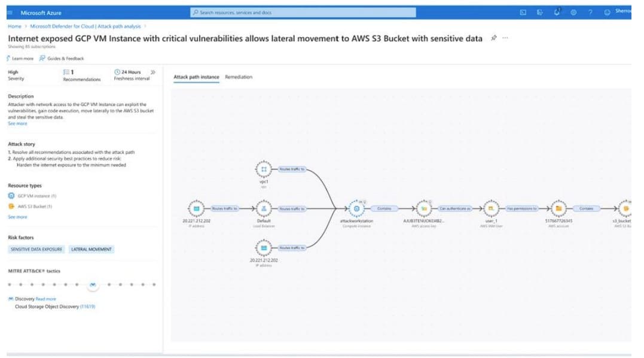Open Microsoft Defender for Cloud Attack path analysis breadcrumb

[x=86, y=26]
